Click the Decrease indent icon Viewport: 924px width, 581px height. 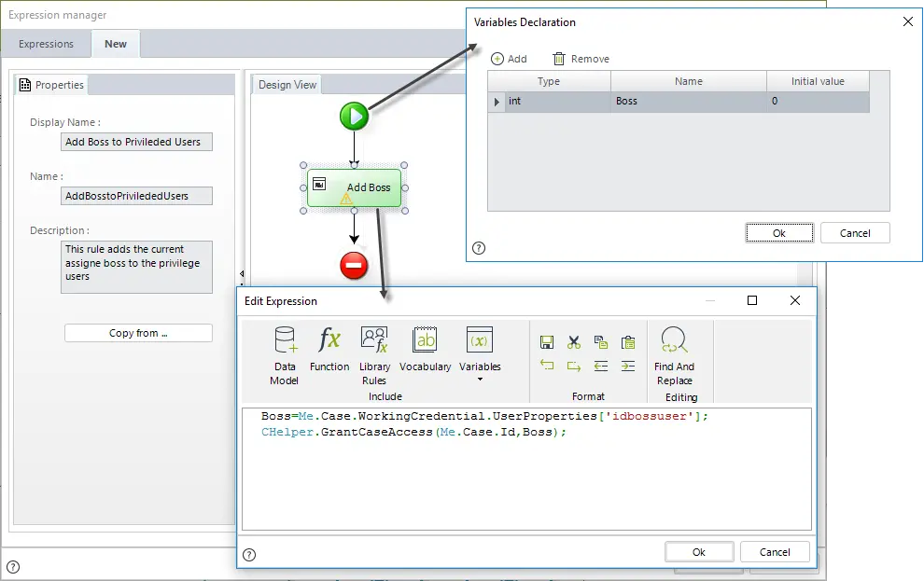pyautogui.click(x=600, y=366)
